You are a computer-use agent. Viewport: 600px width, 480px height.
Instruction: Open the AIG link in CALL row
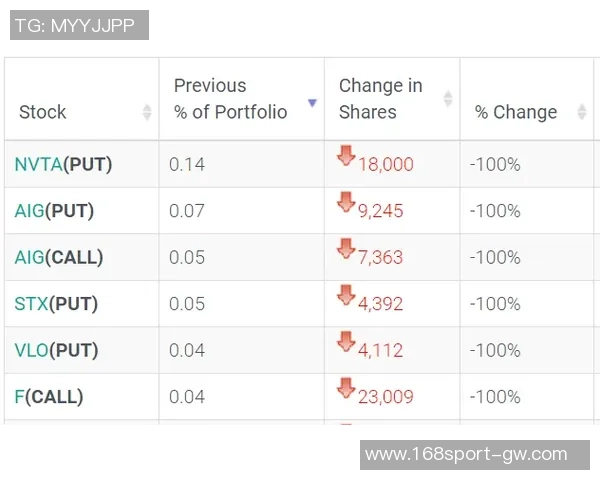pyautogui.click(x=30, y=257)
